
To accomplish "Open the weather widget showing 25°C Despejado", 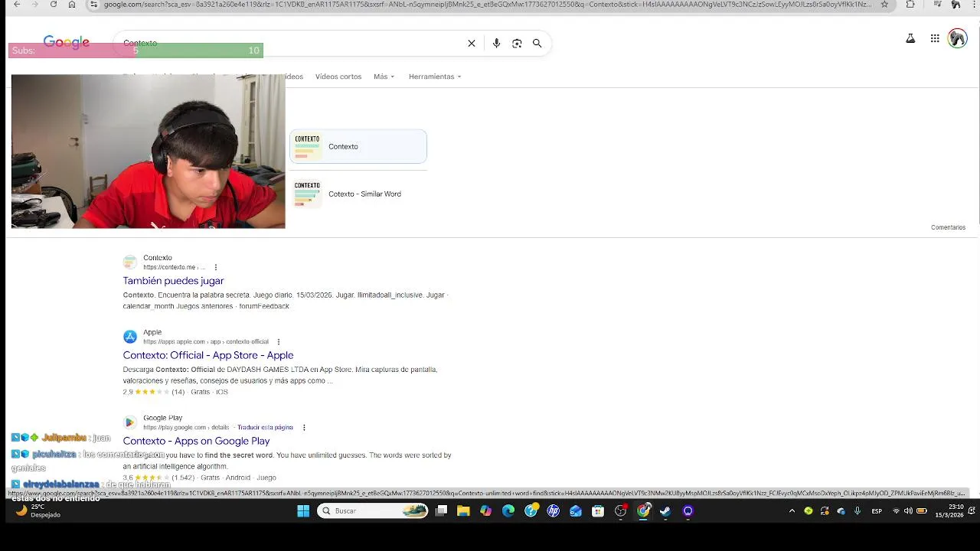I will click(x=38, y=511).
